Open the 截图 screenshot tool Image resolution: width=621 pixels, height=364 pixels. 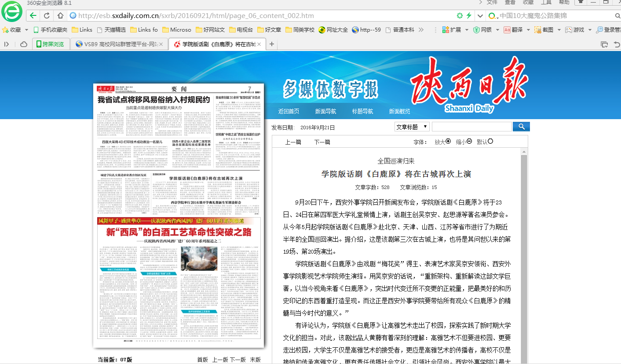pyautogui.click(x=544, y=30)
